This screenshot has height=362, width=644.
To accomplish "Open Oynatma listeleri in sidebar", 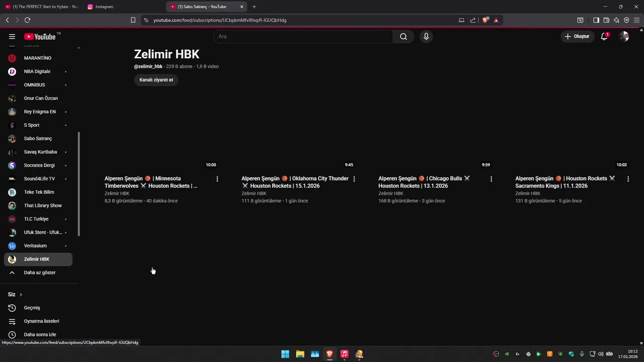I will [38, 321].
